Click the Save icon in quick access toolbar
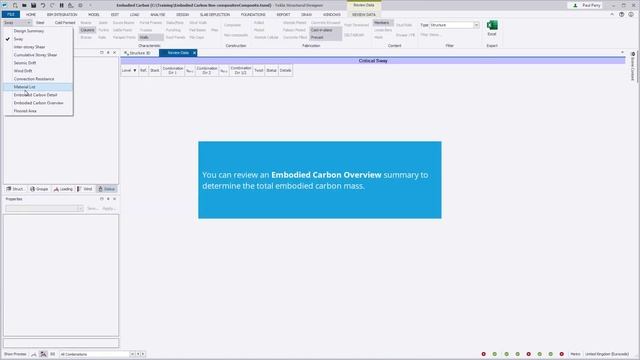 point(33,5)
